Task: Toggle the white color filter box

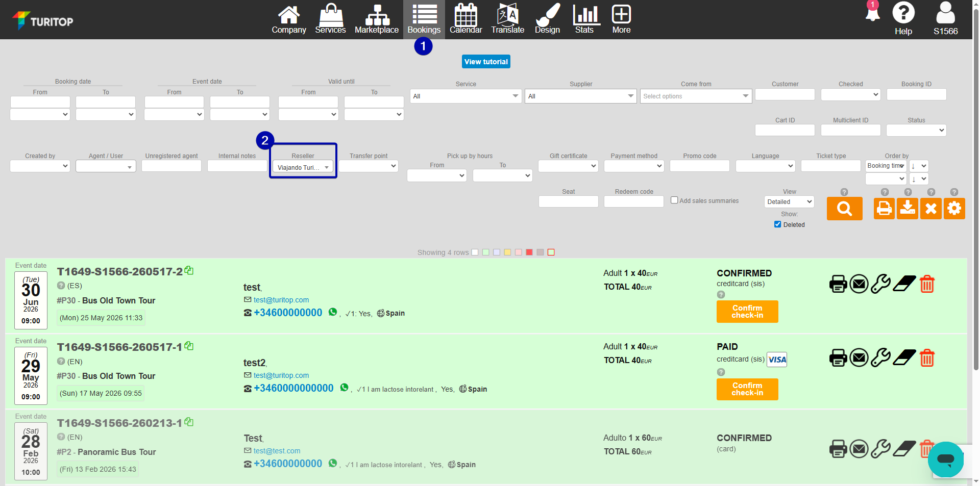Action: tap(475, 252)
